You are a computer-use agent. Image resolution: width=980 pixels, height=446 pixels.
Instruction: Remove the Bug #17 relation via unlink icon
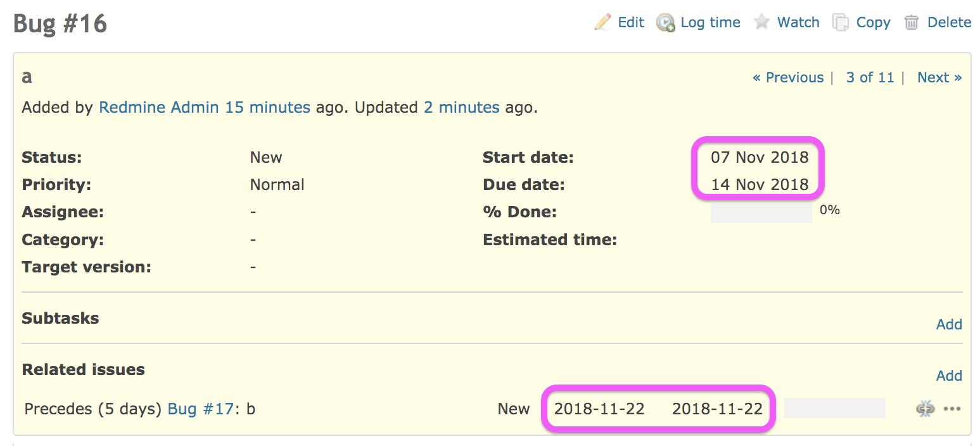[x=925, y=409]
